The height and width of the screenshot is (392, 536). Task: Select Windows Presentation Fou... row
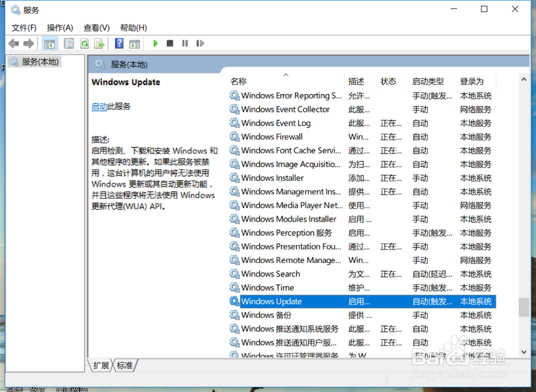(362, 246)
